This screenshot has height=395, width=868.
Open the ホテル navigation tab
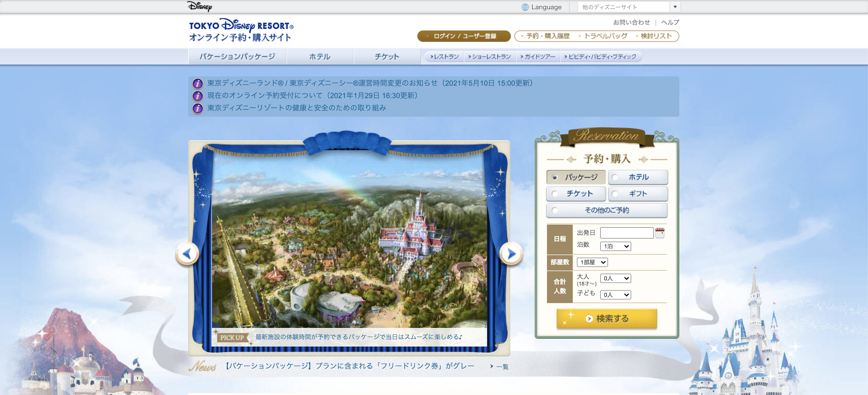[320, 57]
